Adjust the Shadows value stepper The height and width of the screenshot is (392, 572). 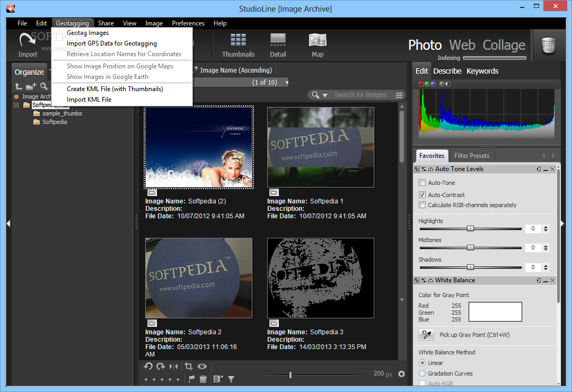(x=545, y=268)
